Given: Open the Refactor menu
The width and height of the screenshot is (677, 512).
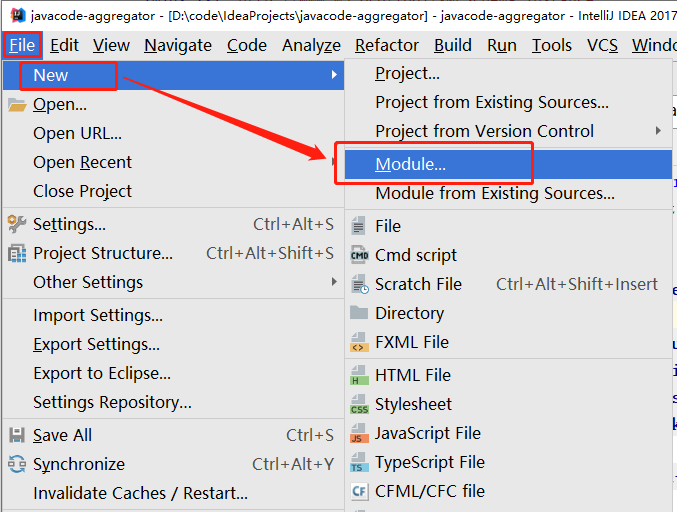Looking at the screenshot, I should (387, 45).
